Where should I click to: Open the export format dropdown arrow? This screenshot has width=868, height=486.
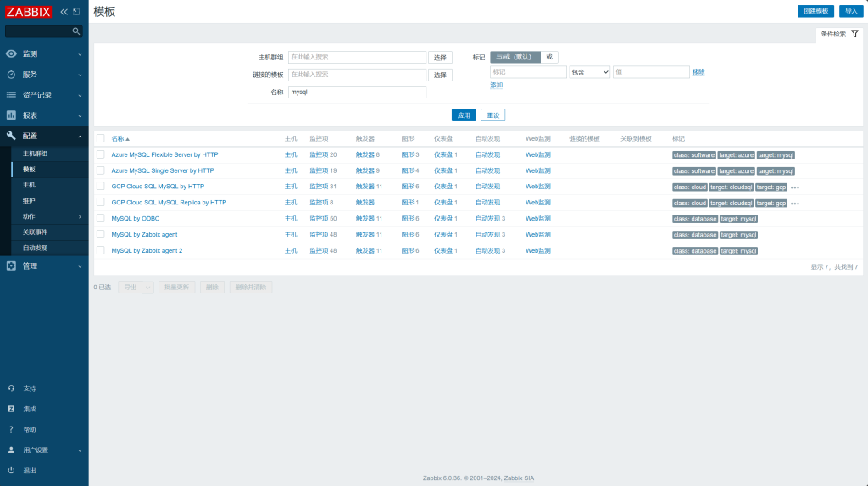click(x=147, y=287)
